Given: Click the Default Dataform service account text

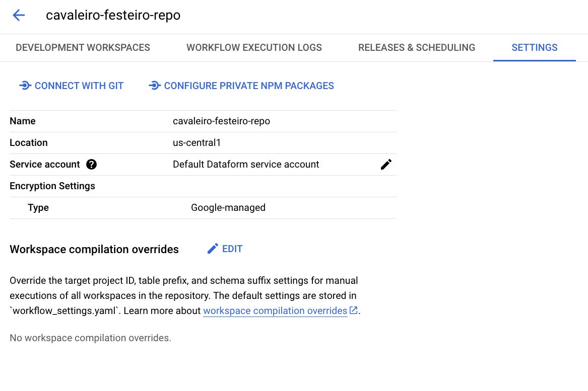Looking at the screenshot, I should point(246,165).
